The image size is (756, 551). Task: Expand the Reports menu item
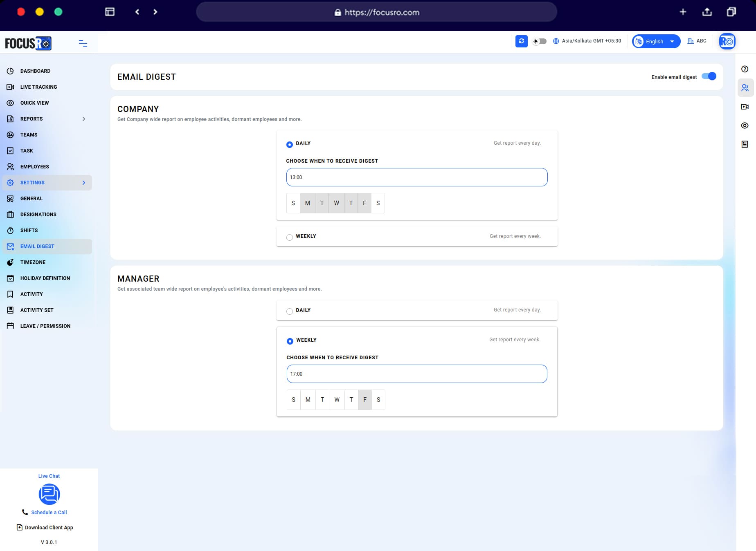click(x=32, y=119)
